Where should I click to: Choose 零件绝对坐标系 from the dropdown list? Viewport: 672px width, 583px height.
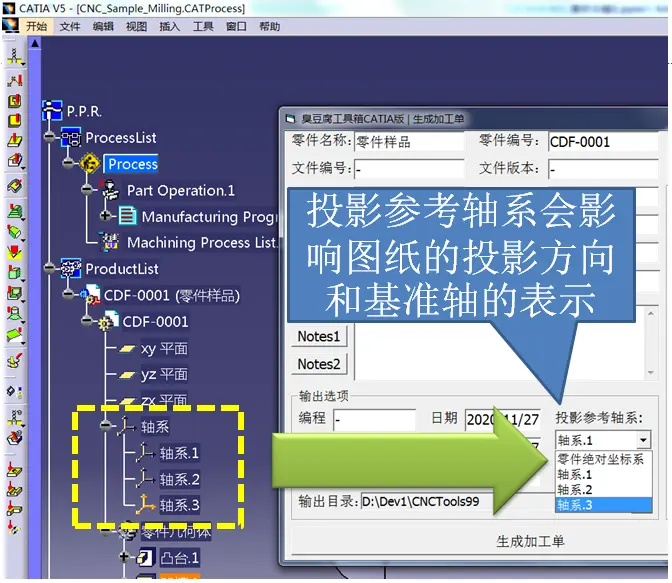tap(600, 460)
